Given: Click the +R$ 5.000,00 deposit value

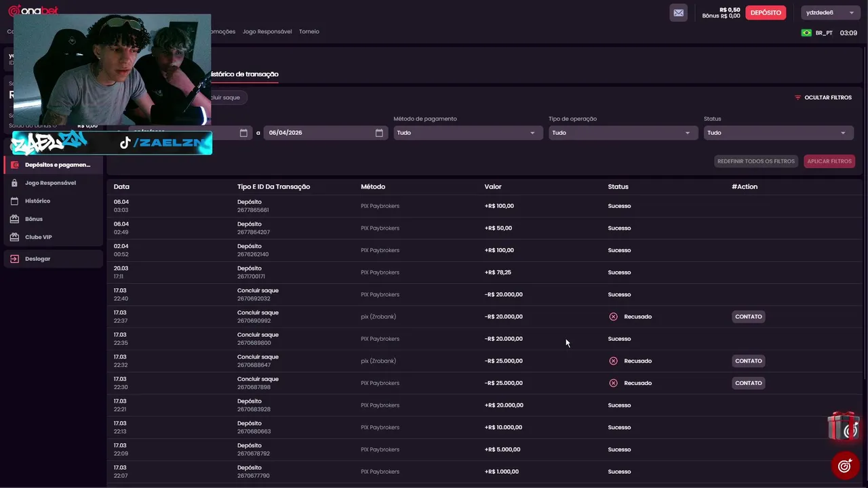Looking at the screenshot, I should pyautogui.click(x=502, y=449).
